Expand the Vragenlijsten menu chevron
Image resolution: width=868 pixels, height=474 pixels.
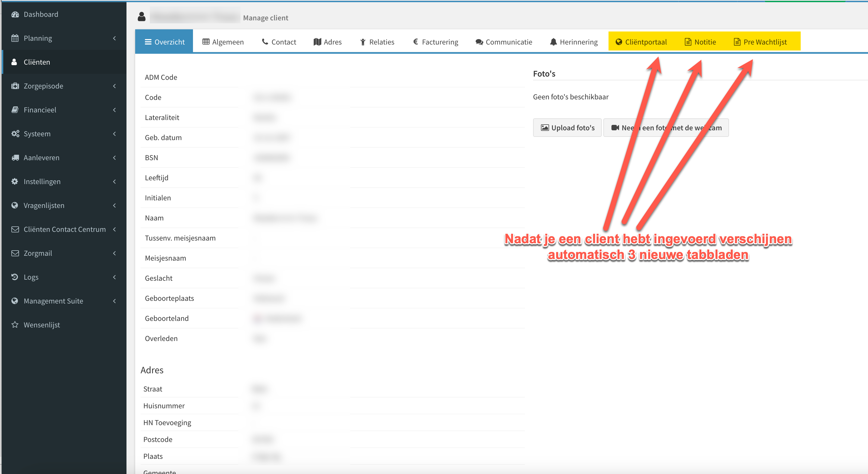(115, 205)
